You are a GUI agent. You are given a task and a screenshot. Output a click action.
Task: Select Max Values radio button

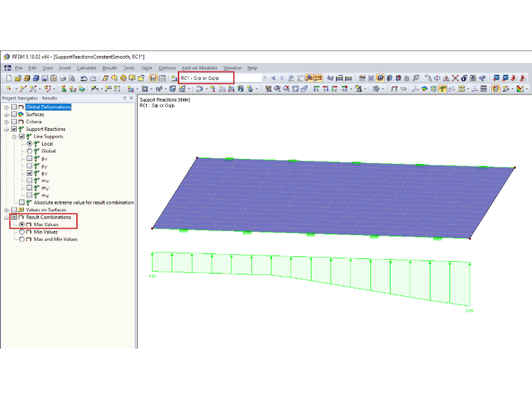click(22, 225)
